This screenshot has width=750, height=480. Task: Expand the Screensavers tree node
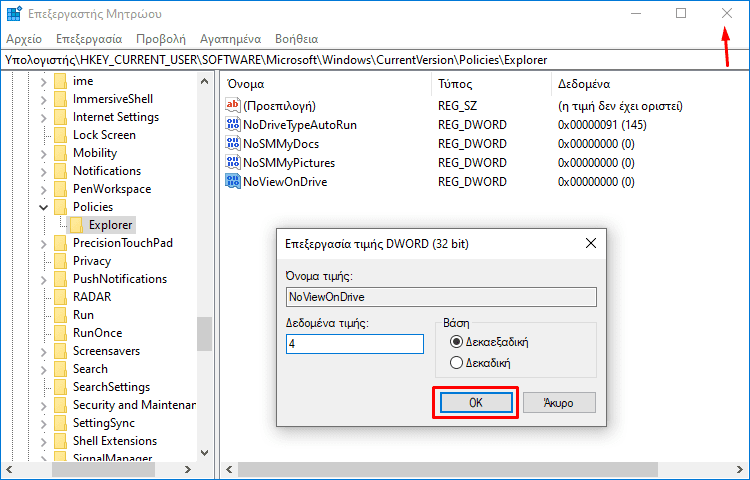[x=44, y=352]
